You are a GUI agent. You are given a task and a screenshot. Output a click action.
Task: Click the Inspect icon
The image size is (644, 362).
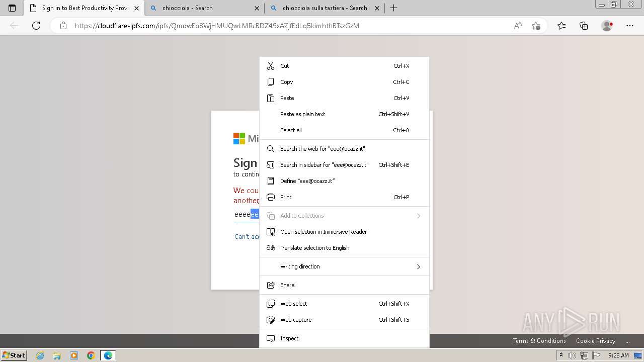[271, 338]
